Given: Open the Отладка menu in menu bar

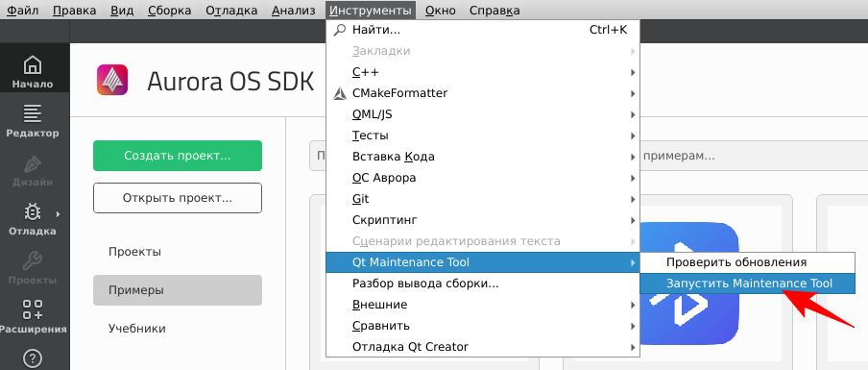Looking at the screenshot, I should click(x=232, y=11).
